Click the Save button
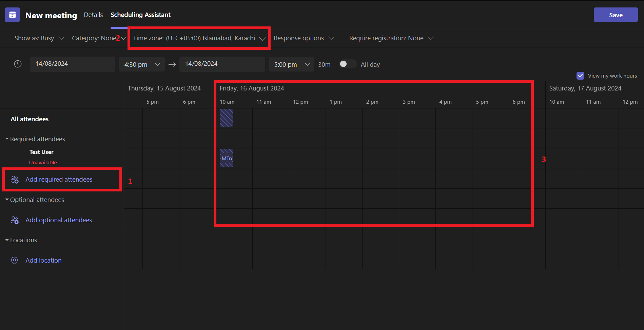 pos(615,15)
